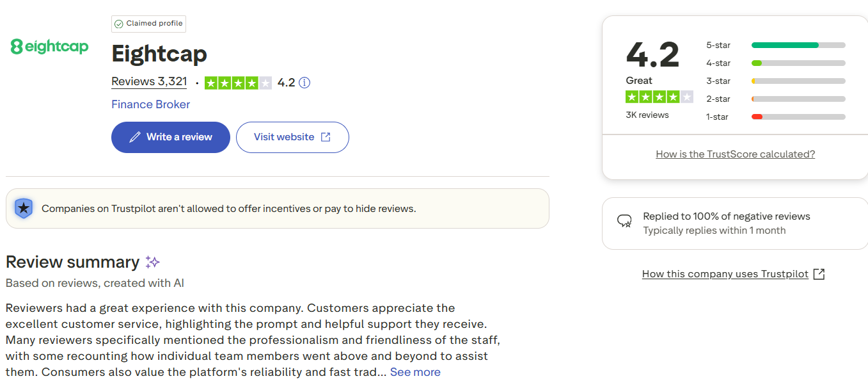Click external link icon beside Trustpilot usage
The width and height of the screenshot is (868, 390).
click(819, 274)
